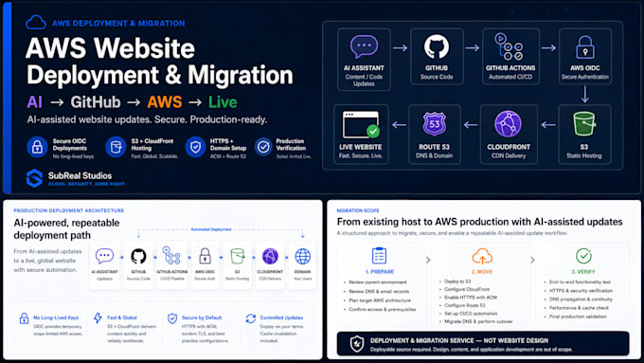The image size is (644, 363).
Task: Click 'AI-assisted website updates. Secure. Production-ready.' tagline
Action: [x=147, y=119]
